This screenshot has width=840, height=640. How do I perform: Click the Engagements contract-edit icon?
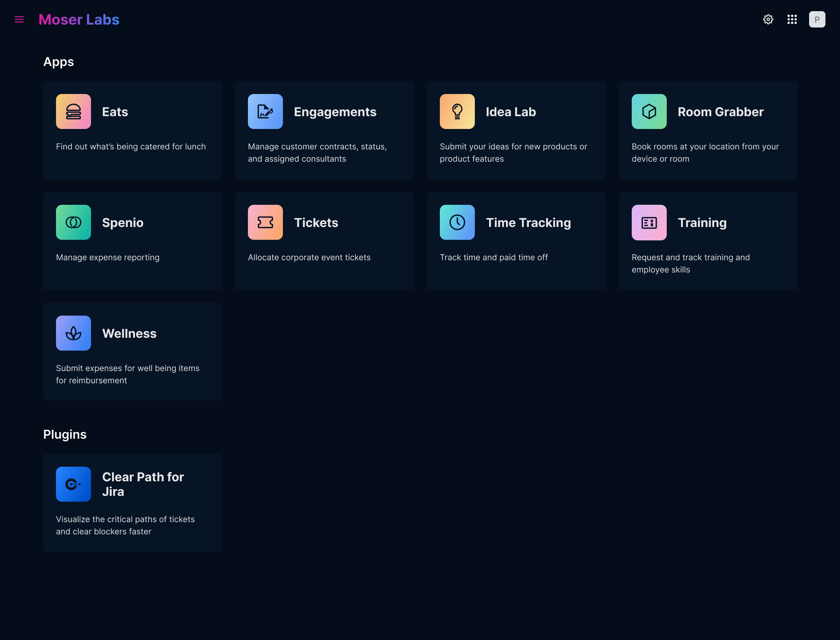click(x=265, y=112)
